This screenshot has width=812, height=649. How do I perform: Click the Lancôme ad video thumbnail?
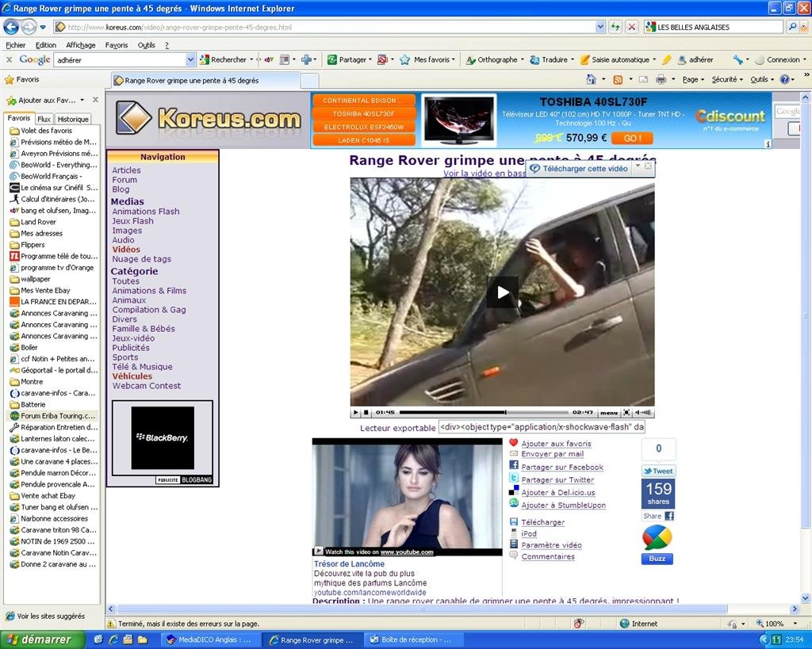(407, 497)
